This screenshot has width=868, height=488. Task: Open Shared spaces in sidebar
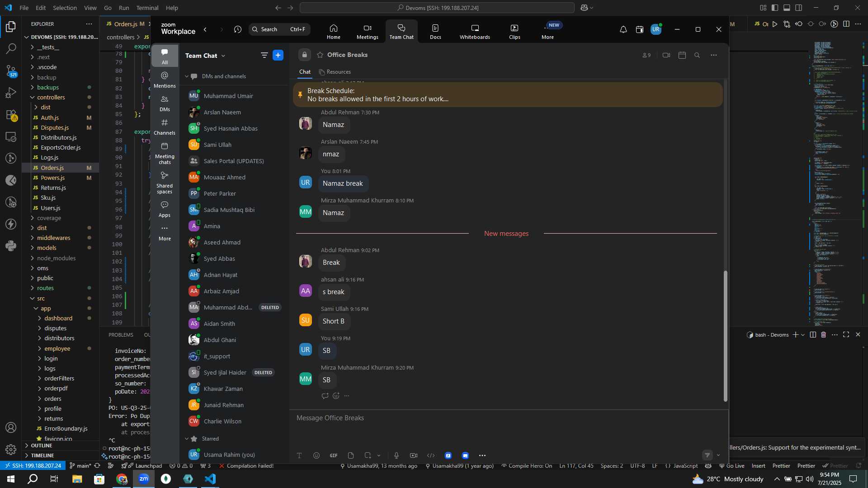(165, 183)
